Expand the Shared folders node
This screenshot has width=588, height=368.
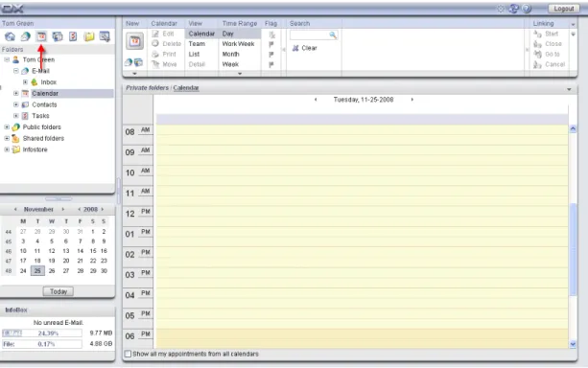coord(7,138)
